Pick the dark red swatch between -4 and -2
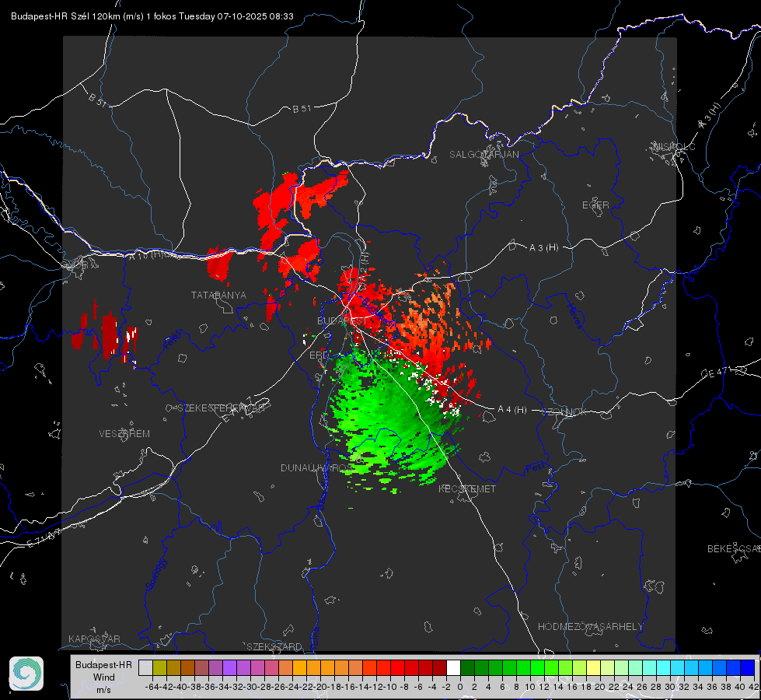 coord(439,667)
